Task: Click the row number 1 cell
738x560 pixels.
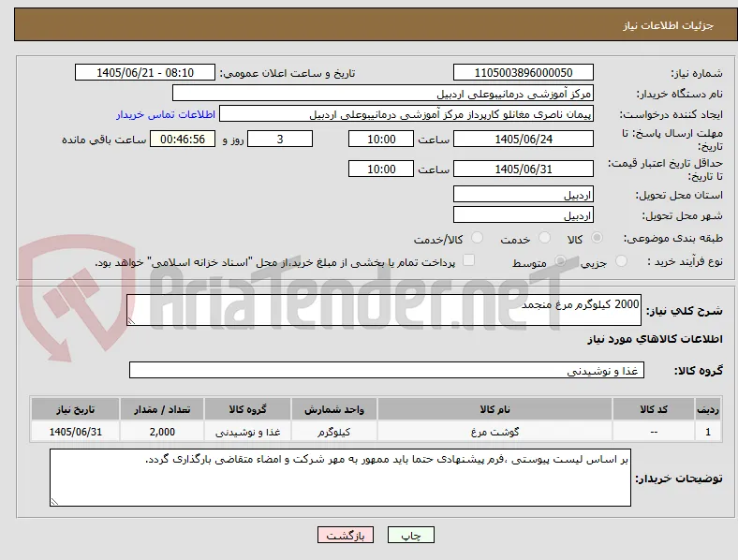Action: pyautogui.click(x=708, y=432)
